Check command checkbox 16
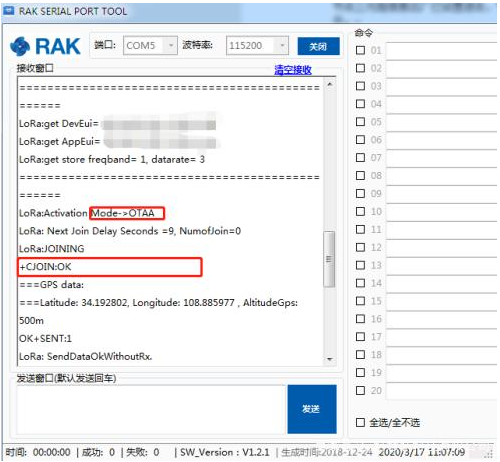The width and height of the screenshot is (500, 462). (x=360, y=319)
